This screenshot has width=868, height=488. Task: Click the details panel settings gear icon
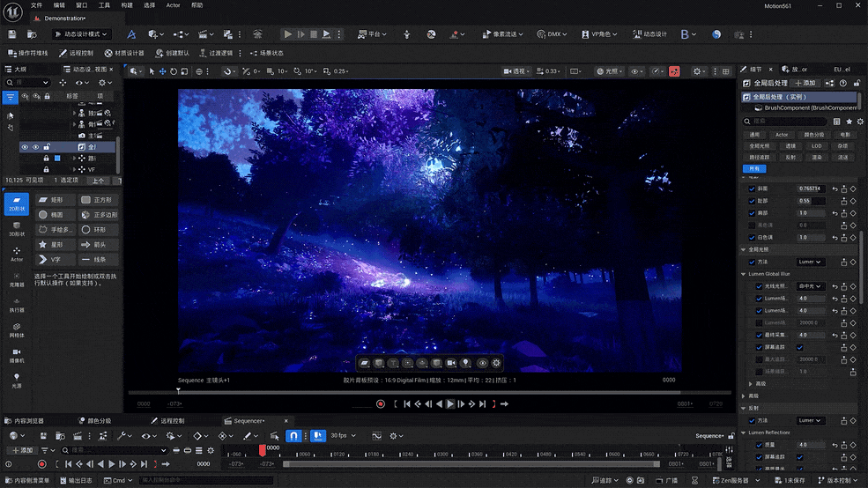860,122
